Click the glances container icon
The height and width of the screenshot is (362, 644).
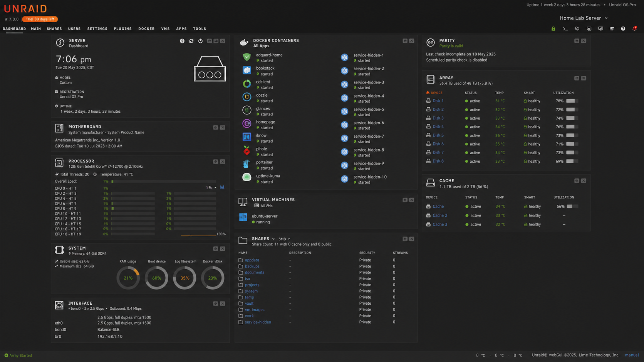[247, 110]
